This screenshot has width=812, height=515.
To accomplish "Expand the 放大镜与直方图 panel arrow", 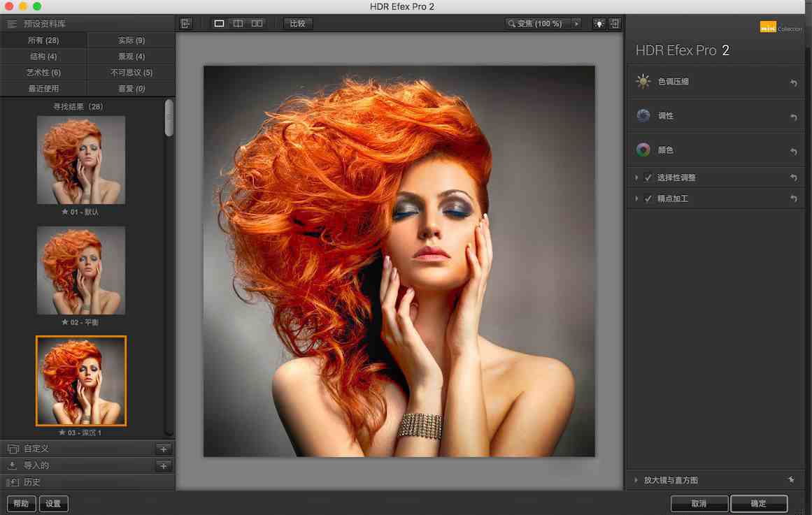I will [636, 480].
